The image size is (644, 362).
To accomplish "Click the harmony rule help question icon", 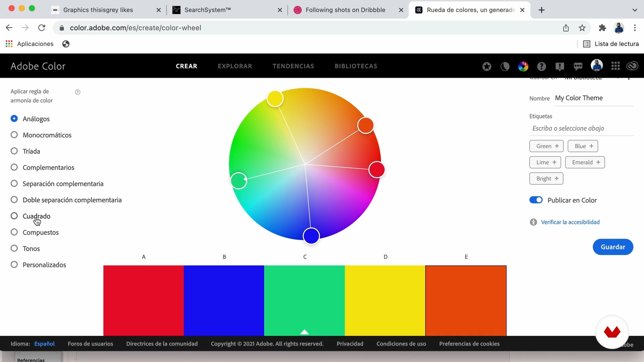I will tap(77, 92).
